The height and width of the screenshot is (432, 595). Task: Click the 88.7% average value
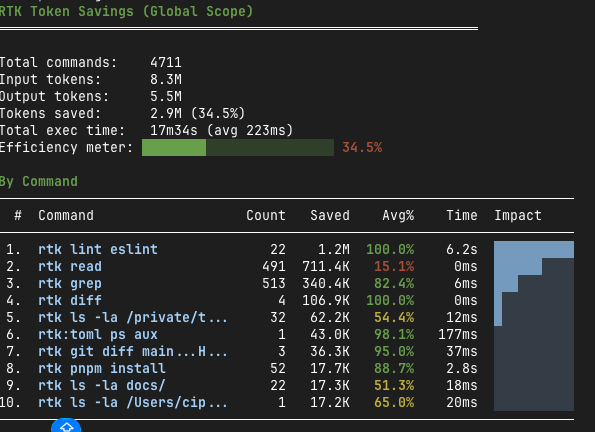[394, 369]
